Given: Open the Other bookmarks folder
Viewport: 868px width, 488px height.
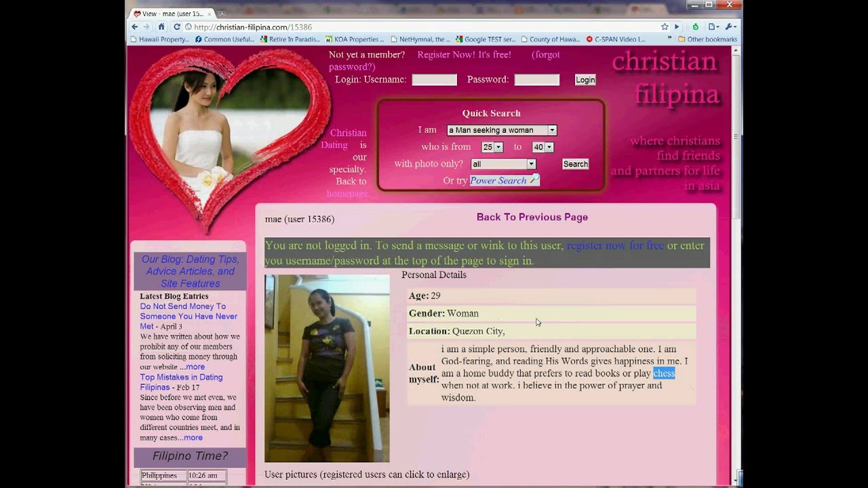Looking at the screenshot, I should (707, 39).
